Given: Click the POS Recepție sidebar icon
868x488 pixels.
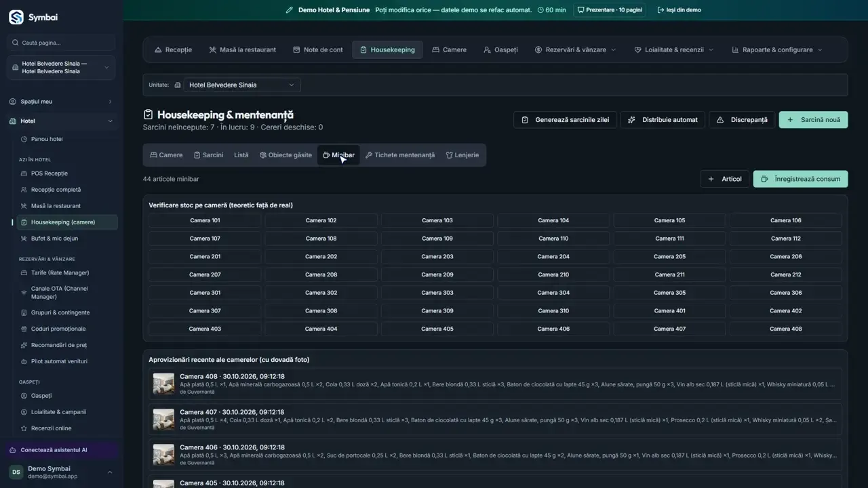Looking at the screenshot, I should [x=24, y=174].
